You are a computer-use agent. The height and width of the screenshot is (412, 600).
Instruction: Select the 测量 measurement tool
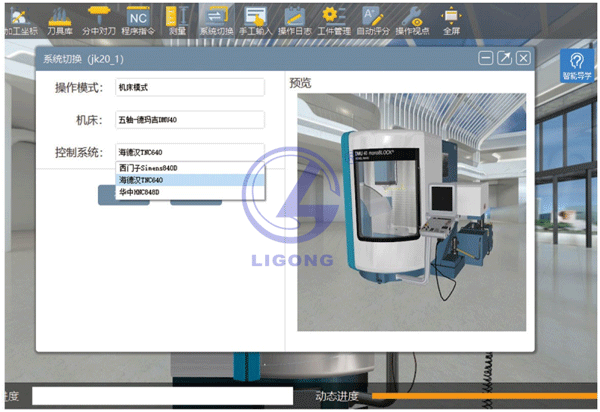coord(177,18)
